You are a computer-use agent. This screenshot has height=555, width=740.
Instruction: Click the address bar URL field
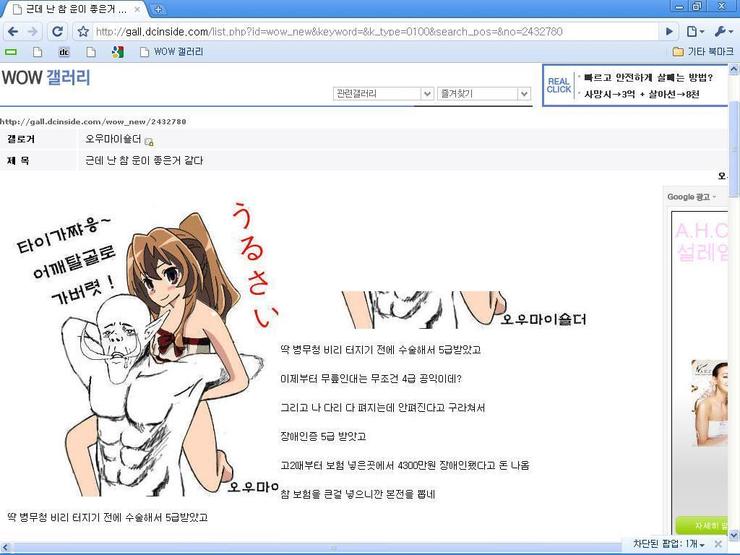pyautogui.click(x=375, y=32)
